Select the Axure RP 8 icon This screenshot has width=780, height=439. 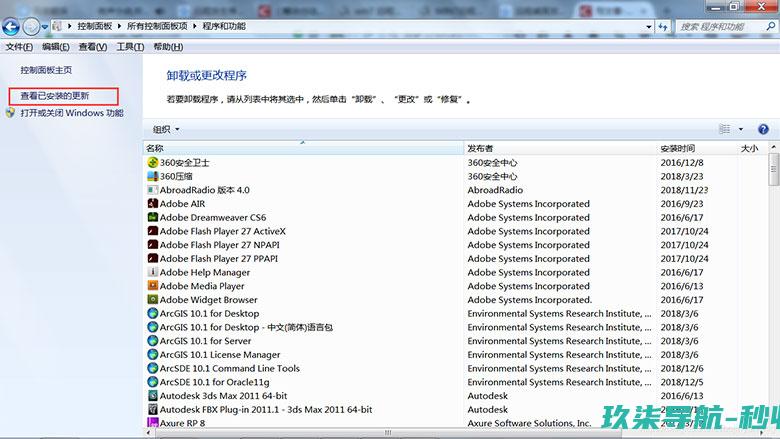pyautogui.click(x=153, y=423)
